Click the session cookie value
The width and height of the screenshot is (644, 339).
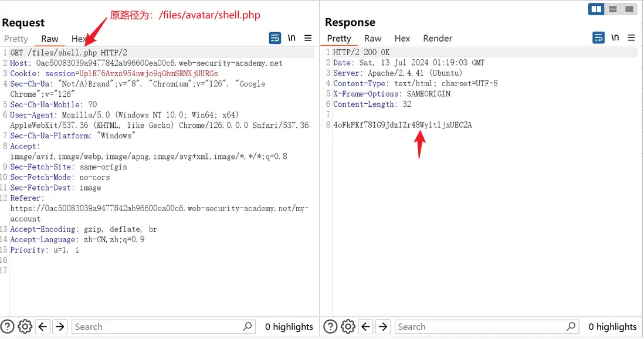tap(148, 73)
